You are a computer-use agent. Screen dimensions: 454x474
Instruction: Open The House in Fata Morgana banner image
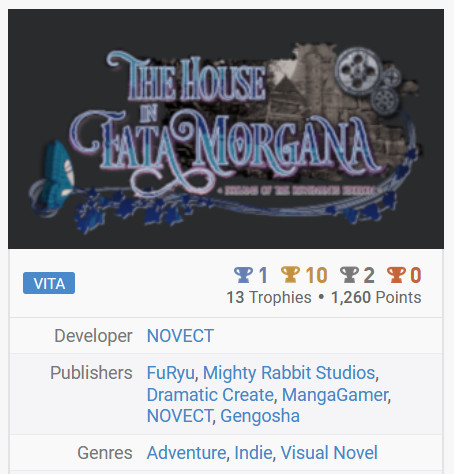(x=226, y=129)
